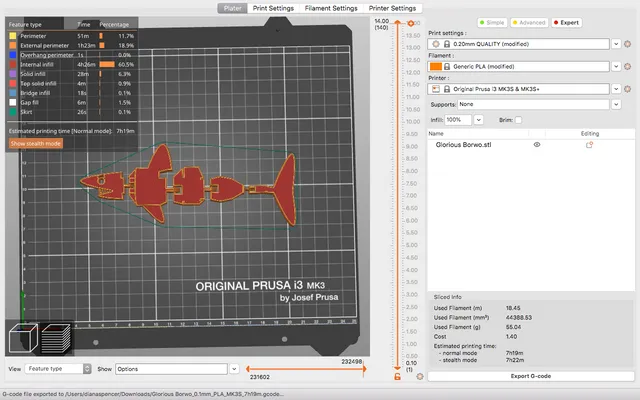Viewport: 640px width, 400px height.
Task: Open Infill percentage dropdown arrow
Action: pyautogui.click(x=478, y=120)
